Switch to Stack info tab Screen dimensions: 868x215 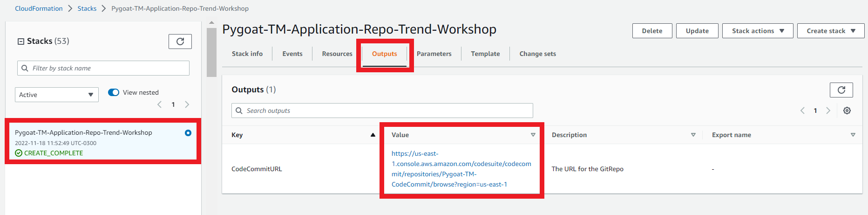point(247,54)
